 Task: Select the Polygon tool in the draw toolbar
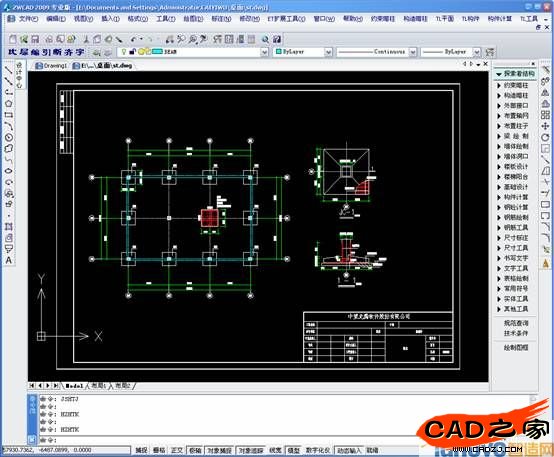pyautogui.click(x=9, y=104)
